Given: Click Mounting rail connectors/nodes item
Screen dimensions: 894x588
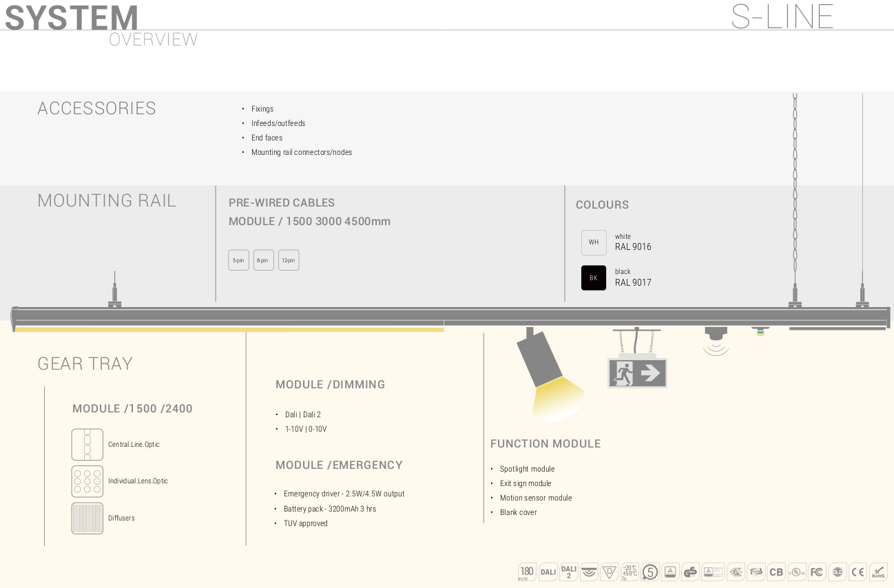Looking at the screenshot, I should point(302,152).
